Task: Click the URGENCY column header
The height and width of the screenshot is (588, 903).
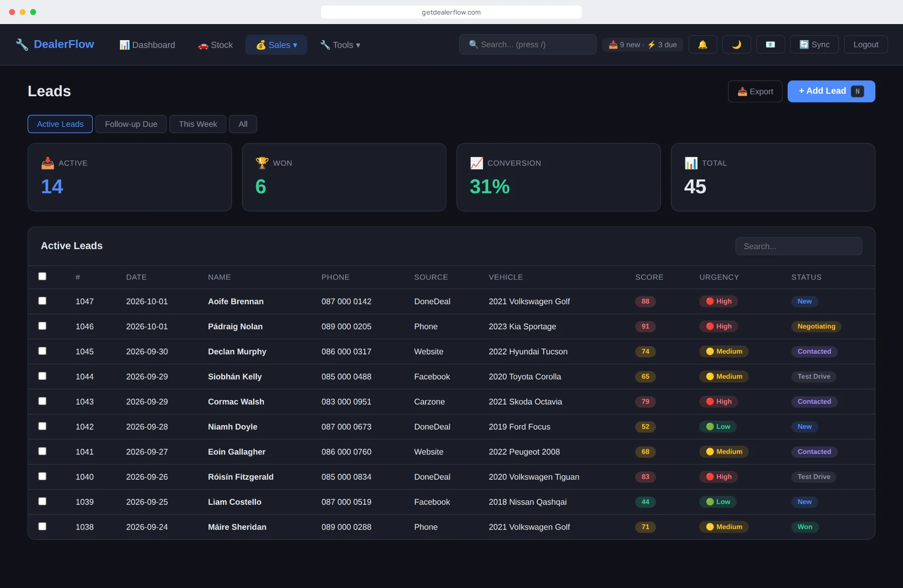Action: (x=719, y=277)
